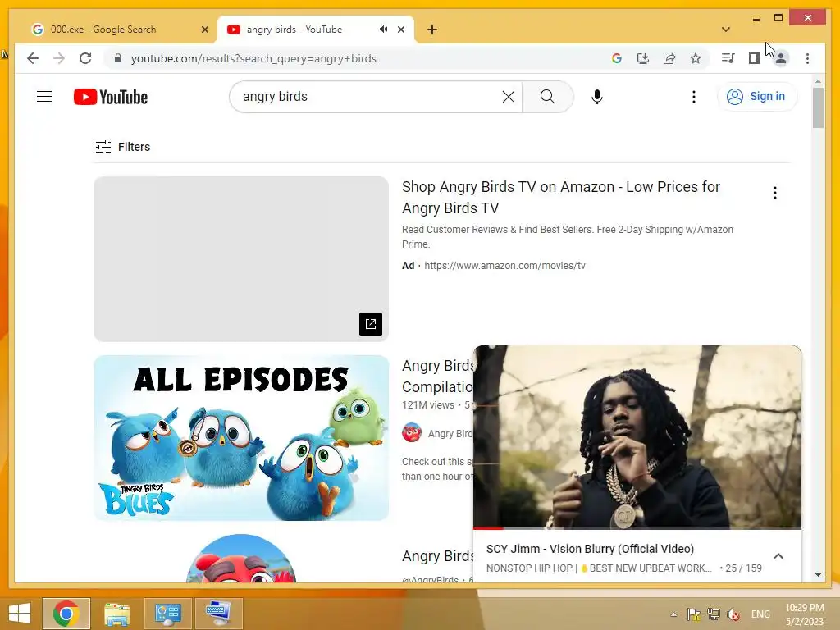This screenshot has height=630, width=840.
Task: Open the search Filters
Action: [123, 147]
